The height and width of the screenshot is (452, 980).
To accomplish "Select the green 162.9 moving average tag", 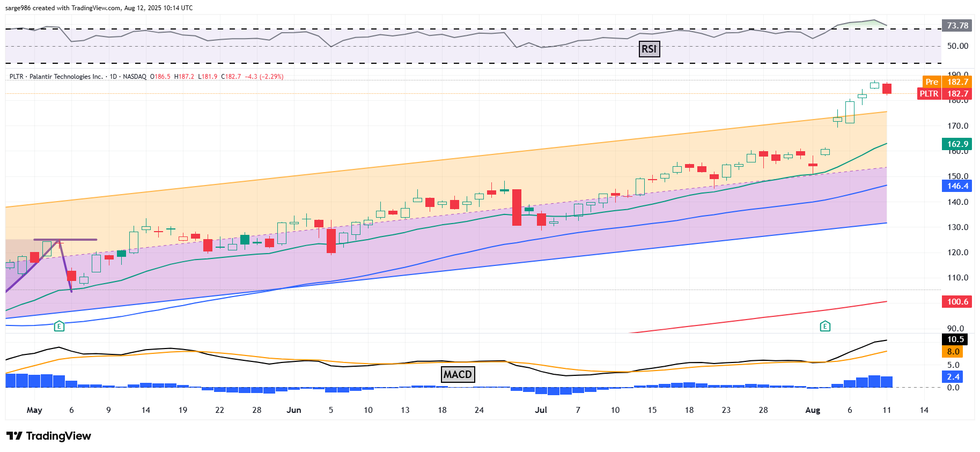I will pos(957,144).
